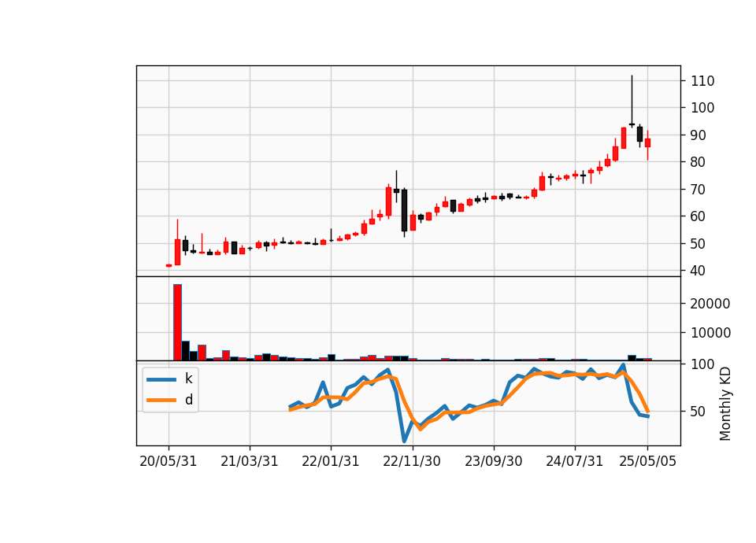
Task: Click the 20/05/31 date axis label
Action: pos(169,461)
